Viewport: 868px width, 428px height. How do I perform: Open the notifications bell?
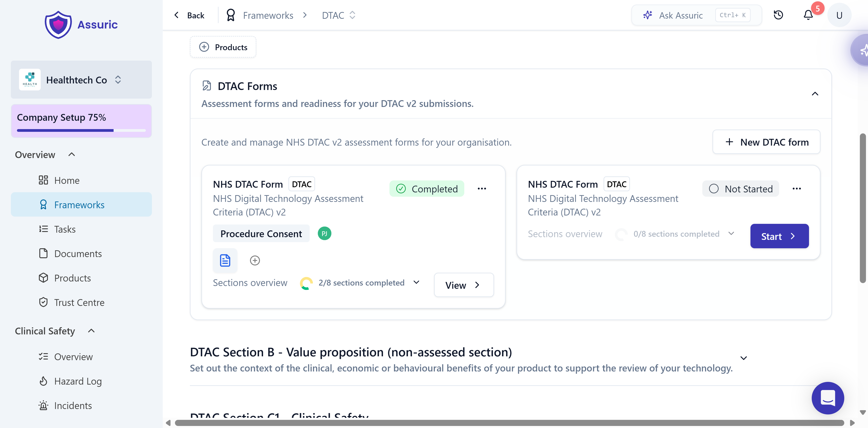click(808, 15)
